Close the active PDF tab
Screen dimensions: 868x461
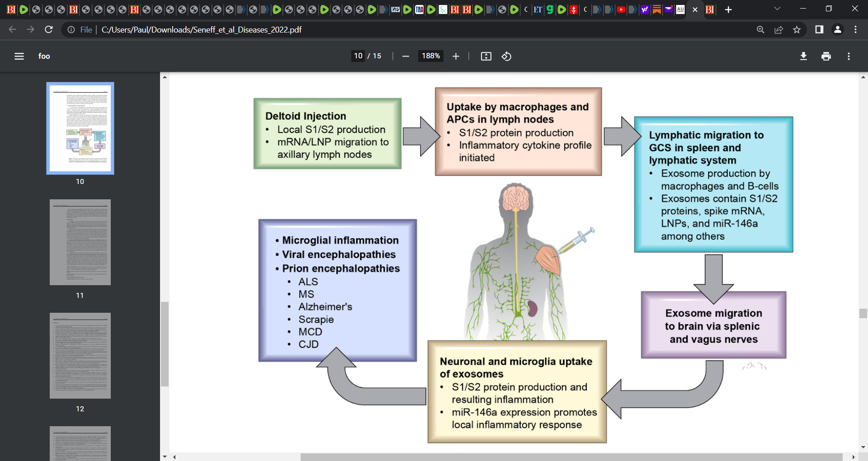[695, 9]
